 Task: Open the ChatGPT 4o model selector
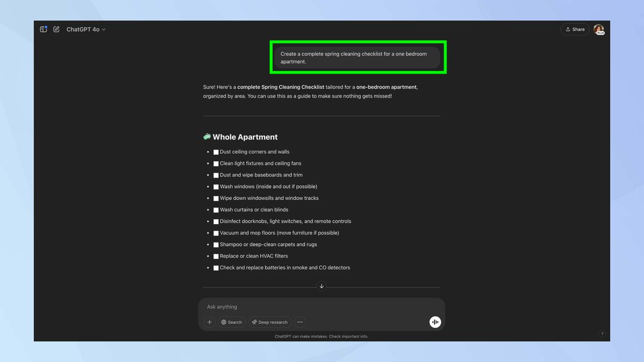[85, 29]
